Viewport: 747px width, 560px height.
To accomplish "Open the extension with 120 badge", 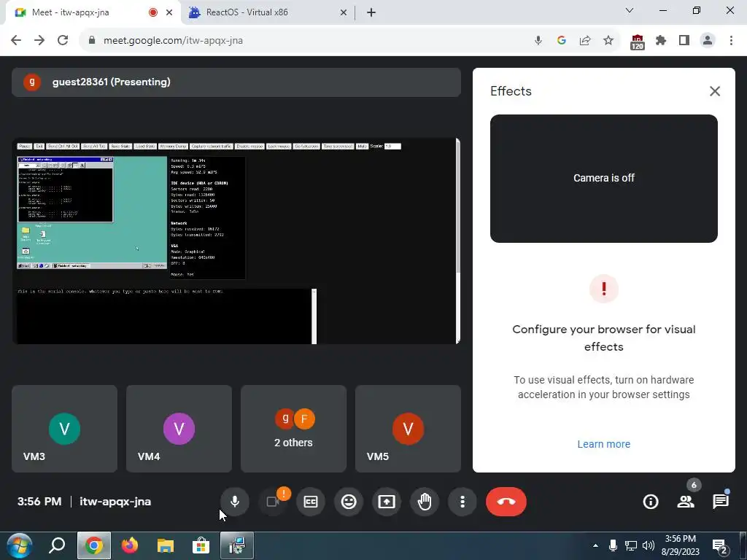I will (637, 42).
